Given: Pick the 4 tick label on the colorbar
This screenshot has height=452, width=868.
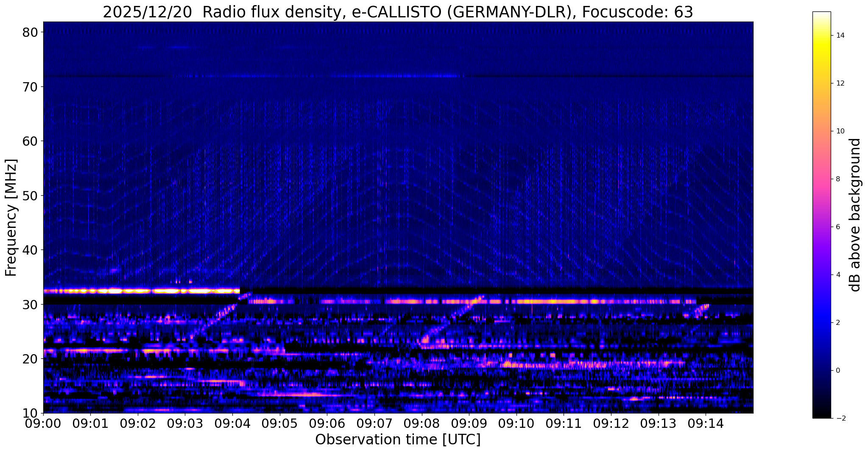Looking at the screenshot, I should 838,275.
